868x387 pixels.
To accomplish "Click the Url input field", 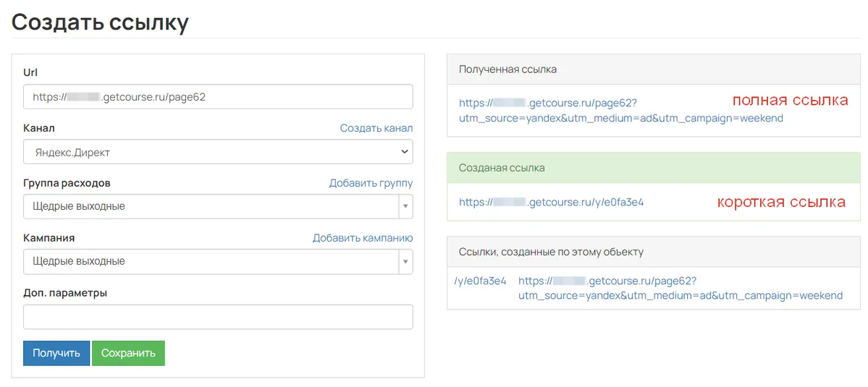I will click(x=218, y=97).
